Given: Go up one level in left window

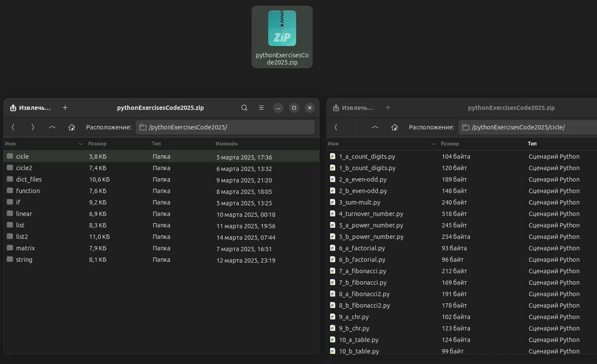Looking at the screenshot, I should tap(52, 127).
